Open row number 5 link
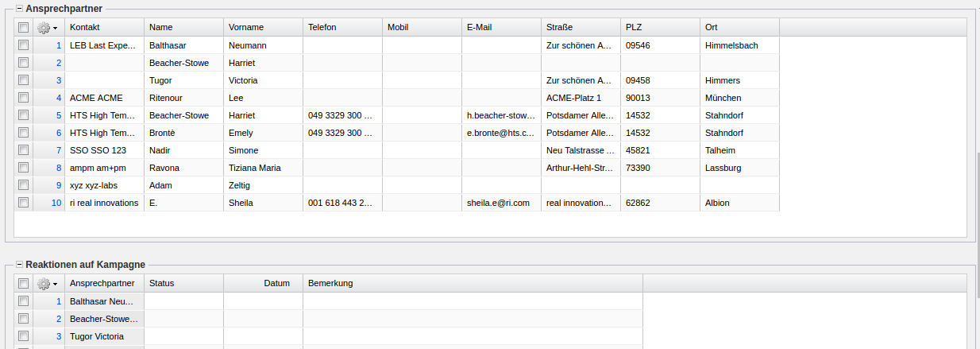Screen dimensions: 980x349 pyautogui.click(x=58, y=115)
